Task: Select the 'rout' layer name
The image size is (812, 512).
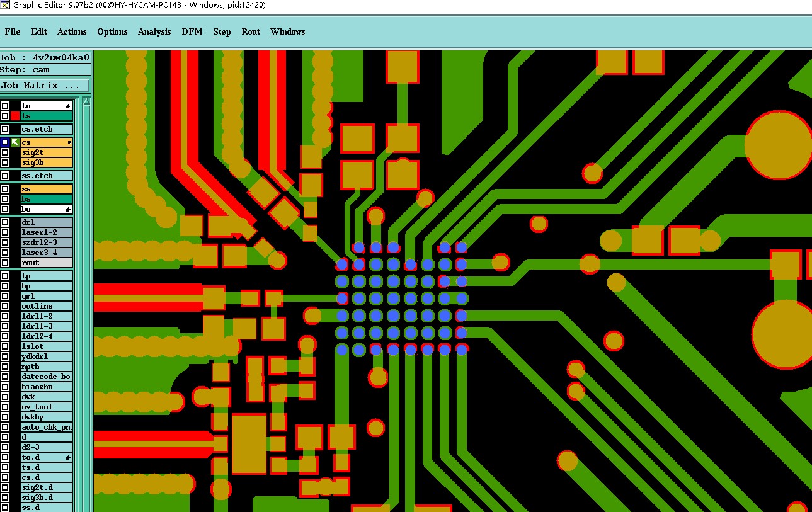Action: point(47,263)
